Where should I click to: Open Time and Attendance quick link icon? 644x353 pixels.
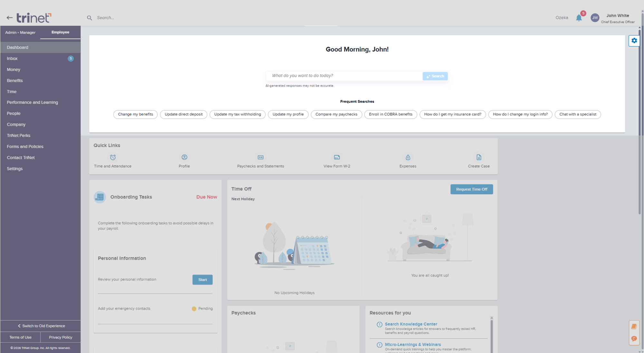coord(113,157)
